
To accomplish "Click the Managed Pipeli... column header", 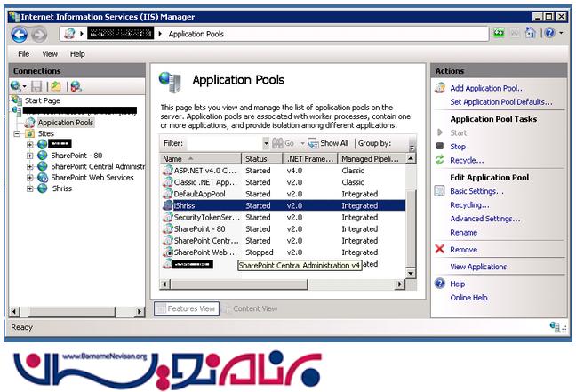I will pyautogui.click(x=372, y=159).
